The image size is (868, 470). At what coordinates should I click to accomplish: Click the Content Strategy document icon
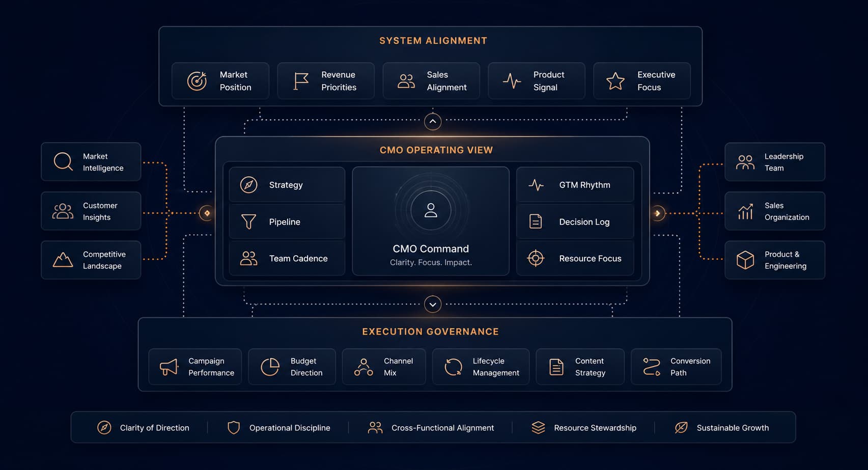click(x=556, y=367)
